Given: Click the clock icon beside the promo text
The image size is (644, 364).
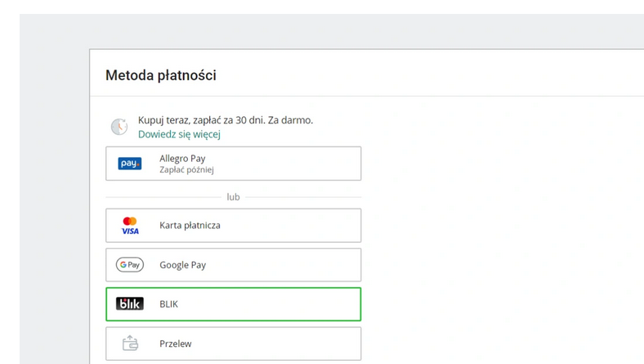Looking at the screenshot, I should coord(119,127).
